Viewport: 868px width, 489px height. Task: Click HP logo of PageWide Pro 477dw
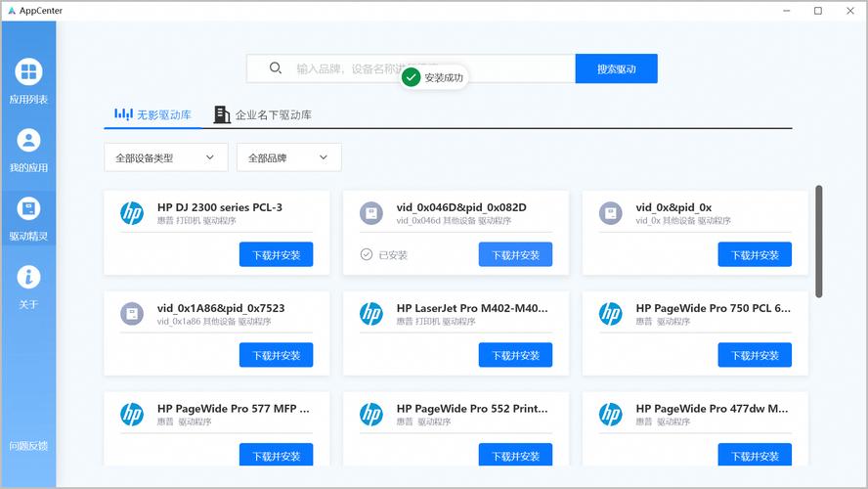tap(611, 415)
